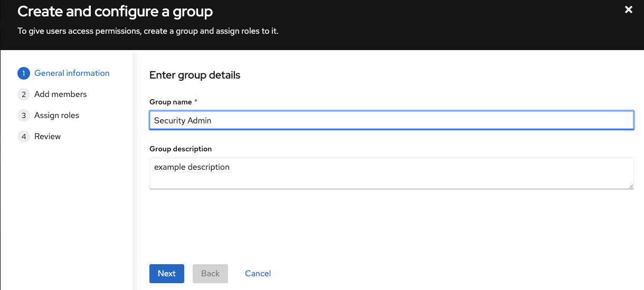Open the Assign roles step
644x290 pixels.
click(x=56, y=115)
